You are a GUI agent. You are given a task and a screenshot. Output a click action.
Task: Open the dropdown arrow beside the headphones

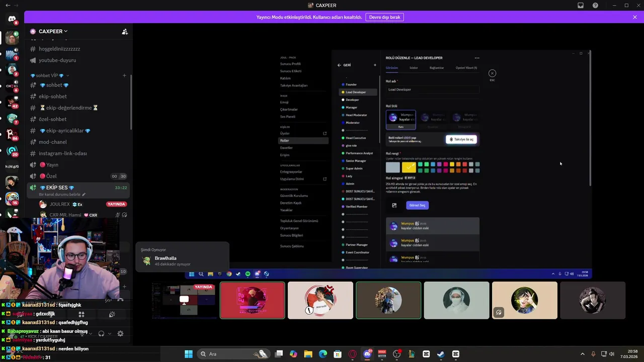[x=110, y=333]
